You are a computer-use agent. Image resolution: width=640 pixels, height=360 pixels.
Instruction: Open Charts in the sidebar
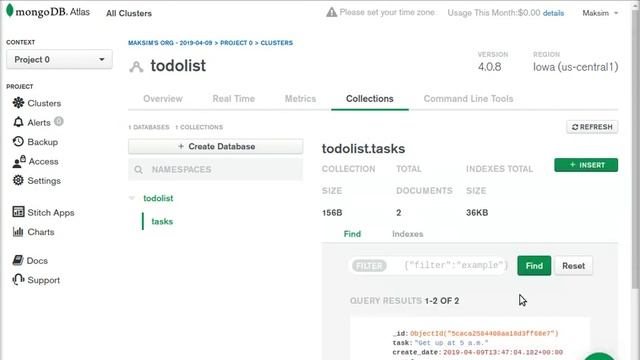[x=33, y=232]
